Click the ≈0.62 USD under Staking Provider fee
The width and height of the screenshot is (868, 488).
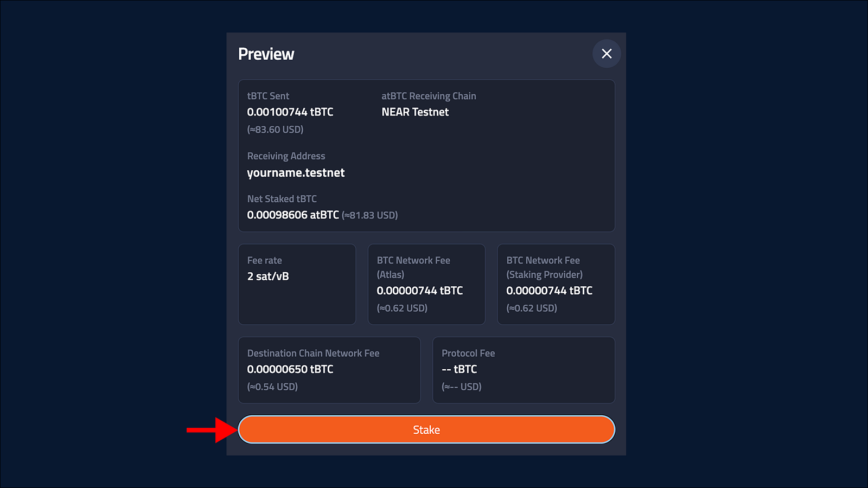point(532,308)
